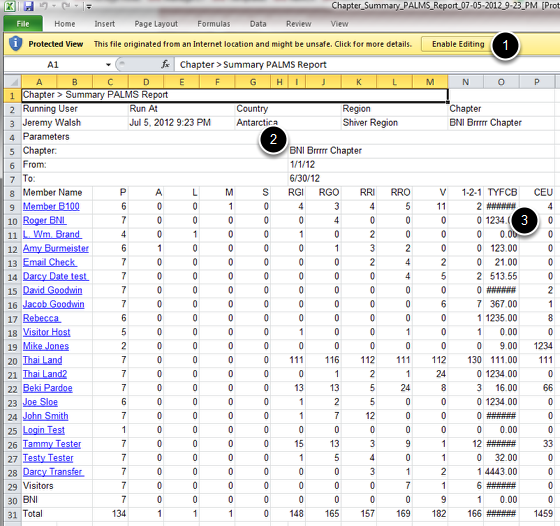
Task: Switch to the View ribbon tab
Action: point(339,24)
